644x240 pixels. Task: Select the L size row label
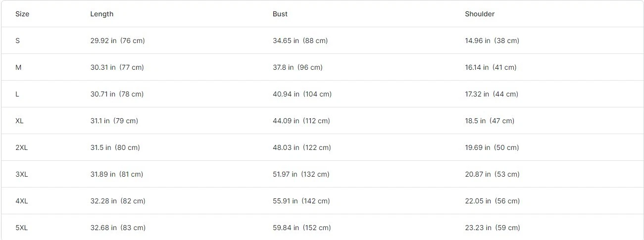[17, 94]
